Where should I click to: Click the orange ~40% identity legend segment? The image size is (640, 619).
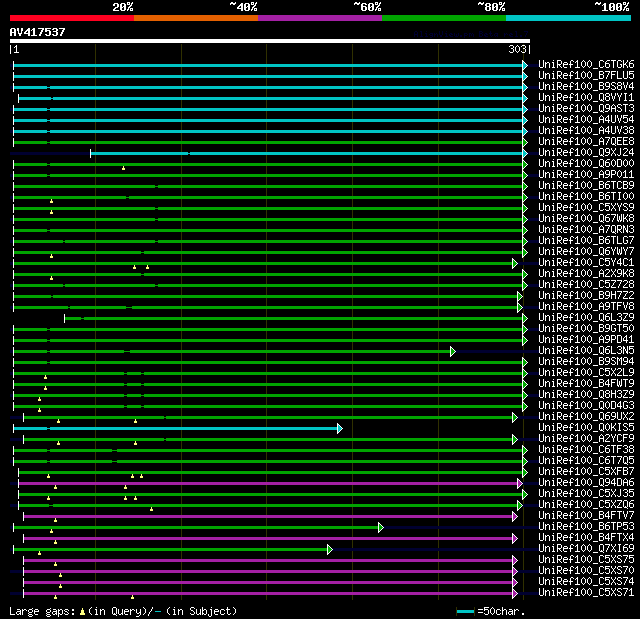tap(196, 18)
